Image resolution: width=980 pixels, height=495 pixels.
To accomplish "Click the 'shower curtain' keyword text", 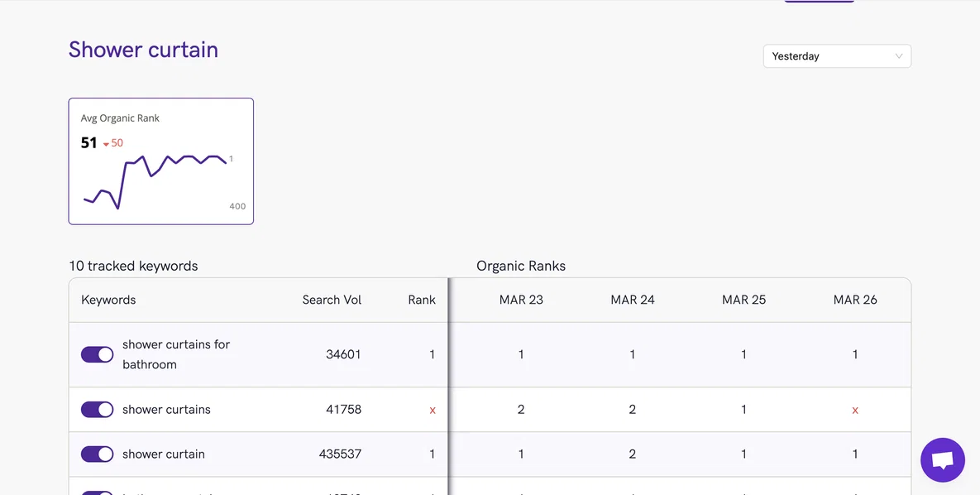I will 163,454.
